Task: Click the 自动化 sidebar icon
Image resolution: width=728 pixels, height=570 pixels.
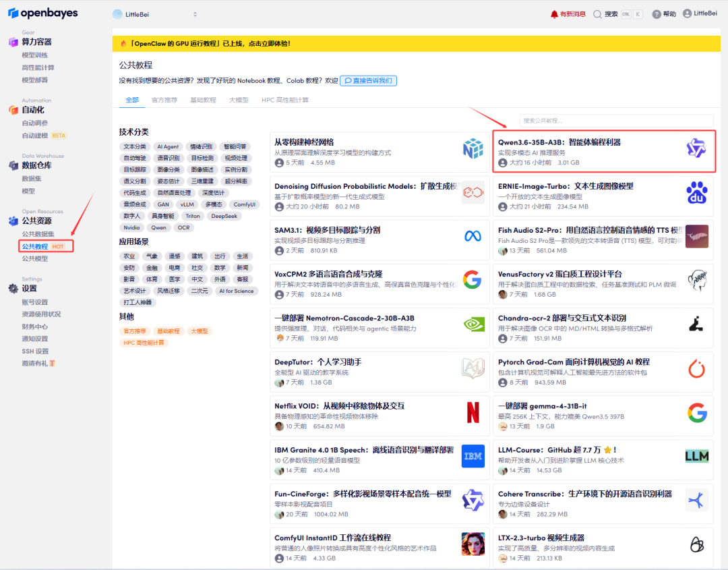Action: point(13,110)
